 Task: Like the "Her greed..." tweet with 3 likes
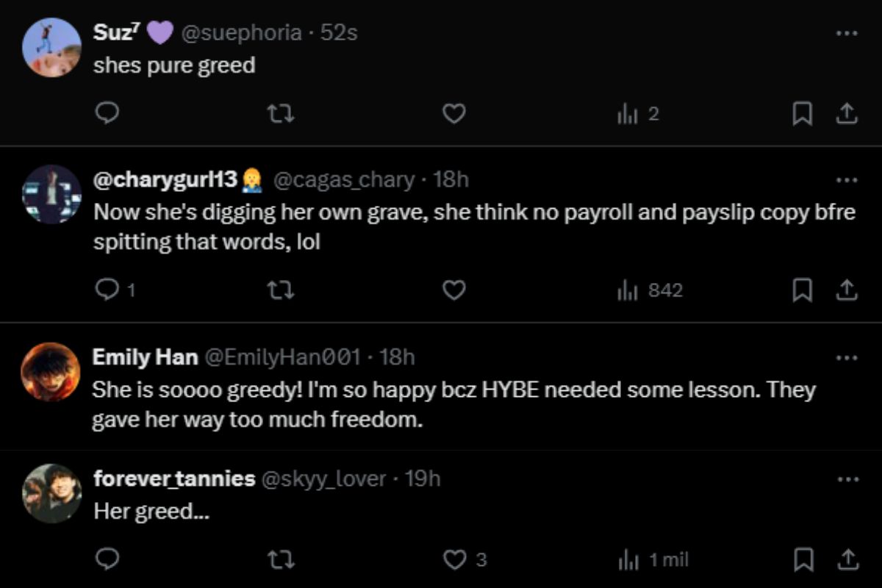pyautogui.click(x=454, y=559)
